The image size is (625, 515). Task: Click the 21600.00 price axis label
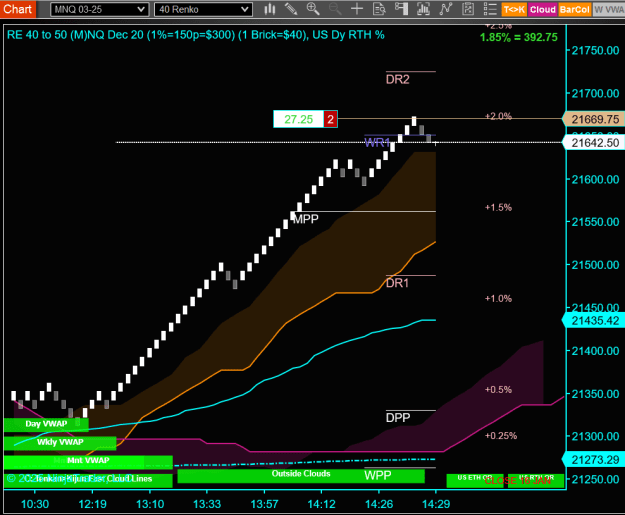tap(595, 179)
